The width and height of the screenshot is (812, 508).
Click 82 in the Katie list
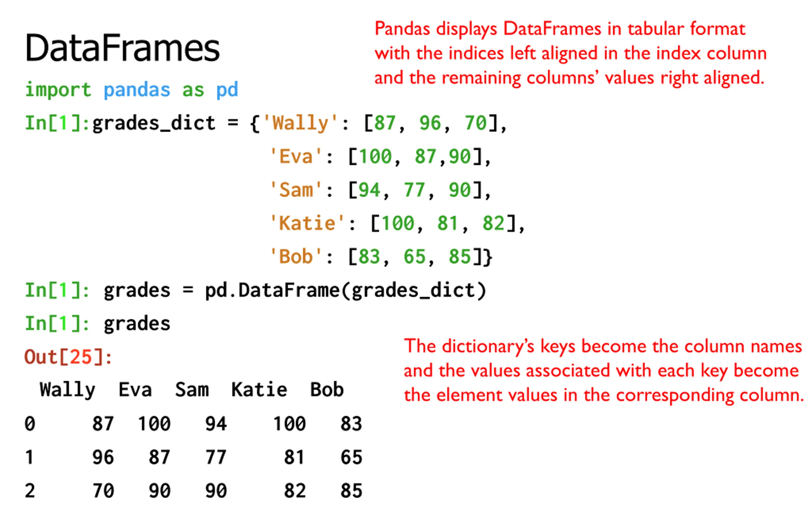494,224
